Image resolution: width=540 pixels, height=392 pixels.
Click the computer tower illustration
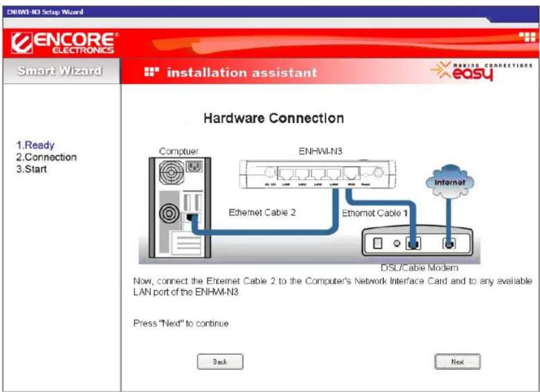179,208
